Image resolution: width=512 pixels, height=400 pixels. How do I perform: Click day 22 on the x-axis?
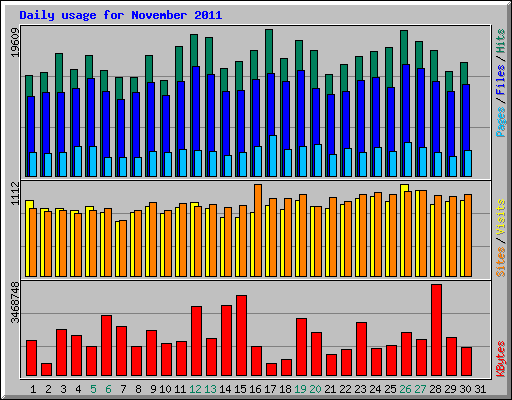click(345, 389)
